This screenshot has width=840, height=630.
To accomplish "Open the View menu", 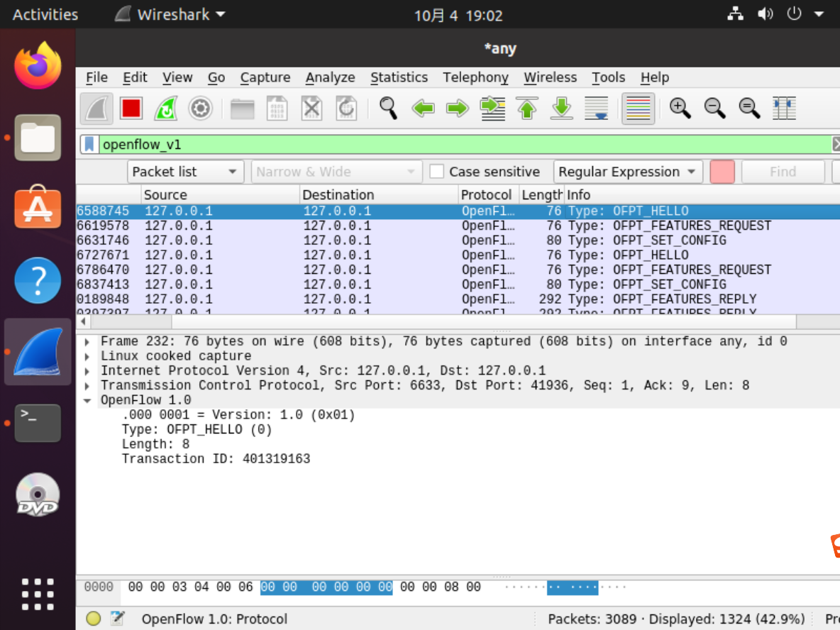I will coord(177,77).
